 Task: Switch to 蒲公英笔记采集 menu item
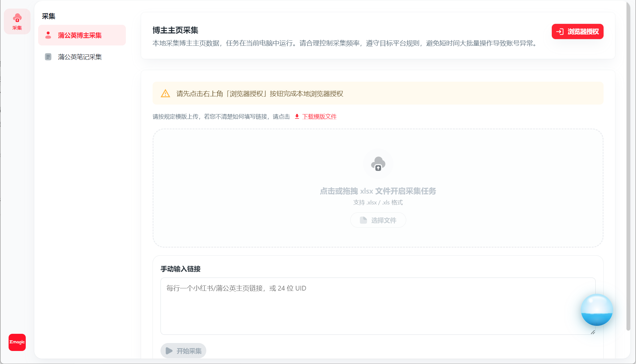pyautogui.click(x=82, y=57)
